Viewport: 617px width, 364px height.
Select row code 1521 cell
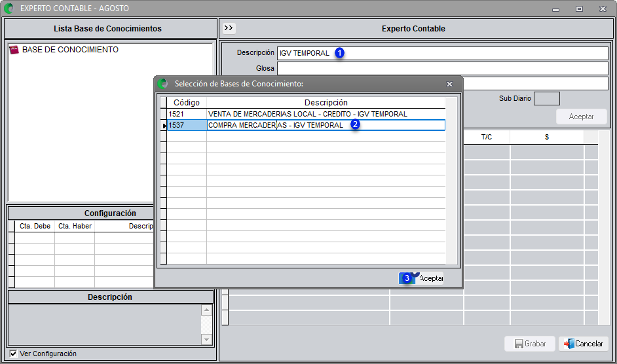[187, 114]
